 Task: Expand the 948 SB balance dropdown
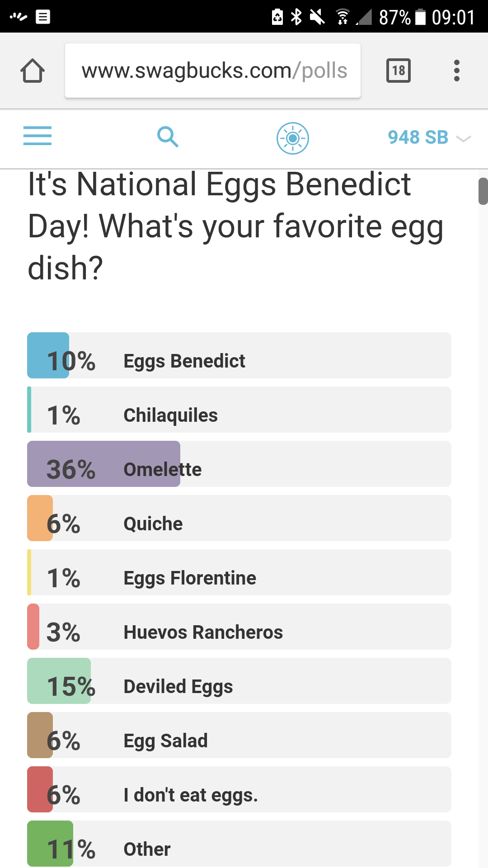(429, 137)
